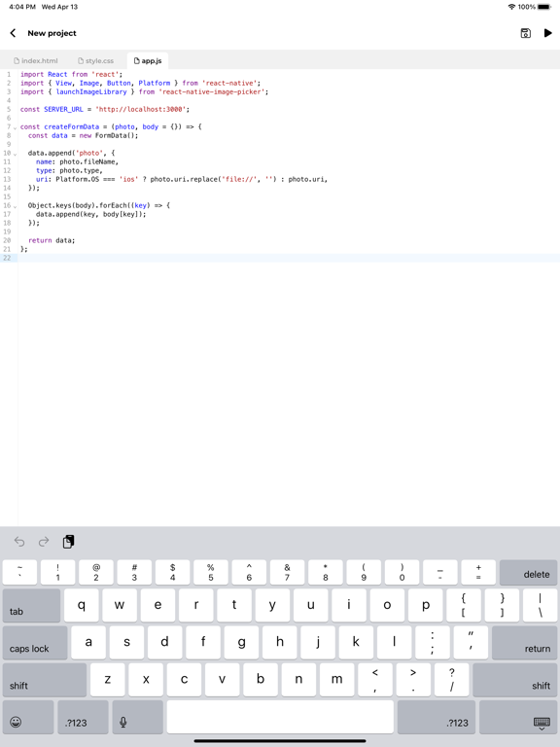
Task: Tap the close brace bracket key
Action: point(502,606)
